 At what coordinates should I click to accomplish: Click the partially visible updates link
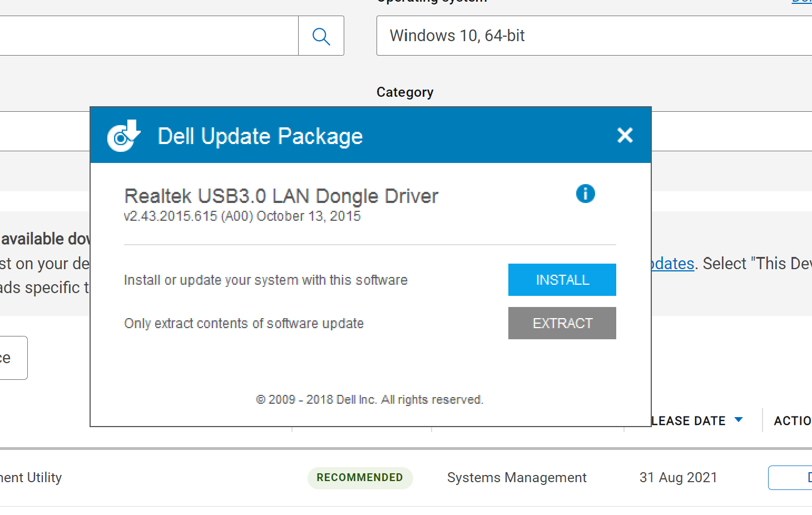(673, 264)
